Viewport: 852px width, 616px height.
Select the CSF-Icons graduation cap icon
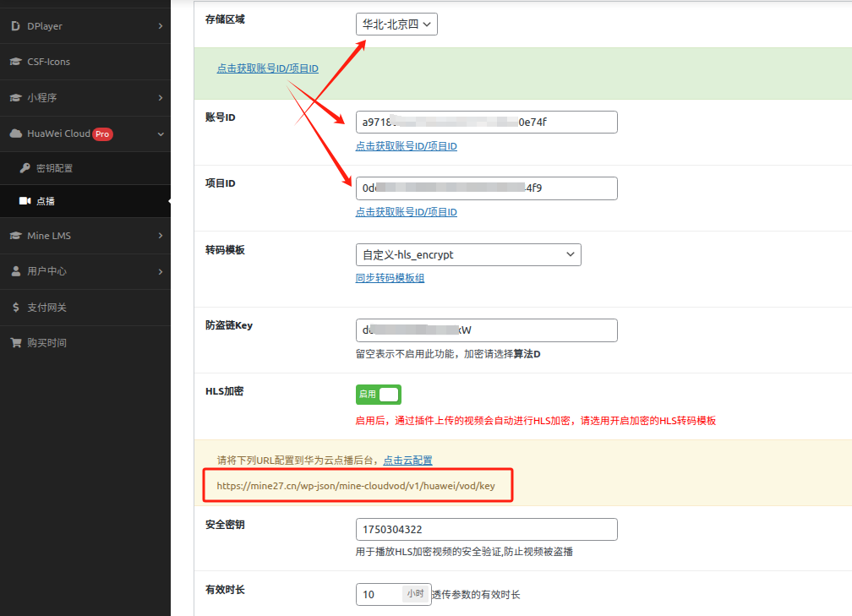pyautogui.click(x=14, y=61)
